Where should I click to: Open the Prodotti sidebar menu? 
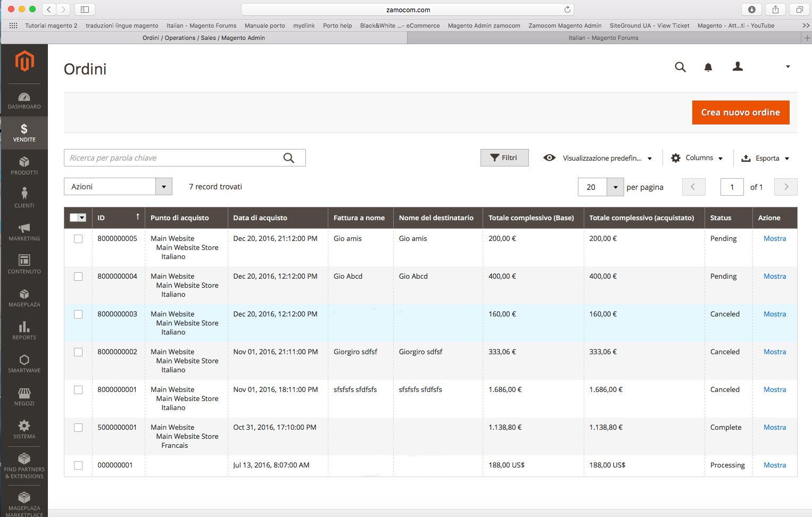(24, 166)
